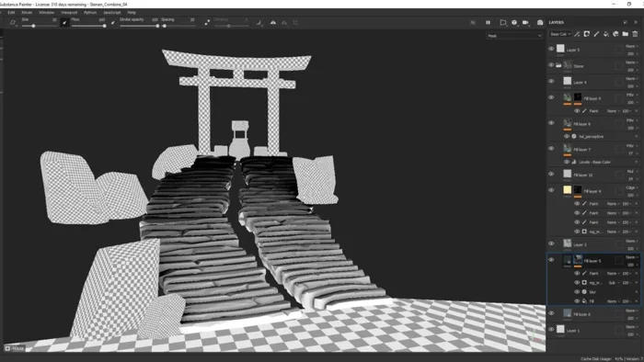Toggle pen pressure for flow
Viewport: 644px width, 362px height.
113,23
